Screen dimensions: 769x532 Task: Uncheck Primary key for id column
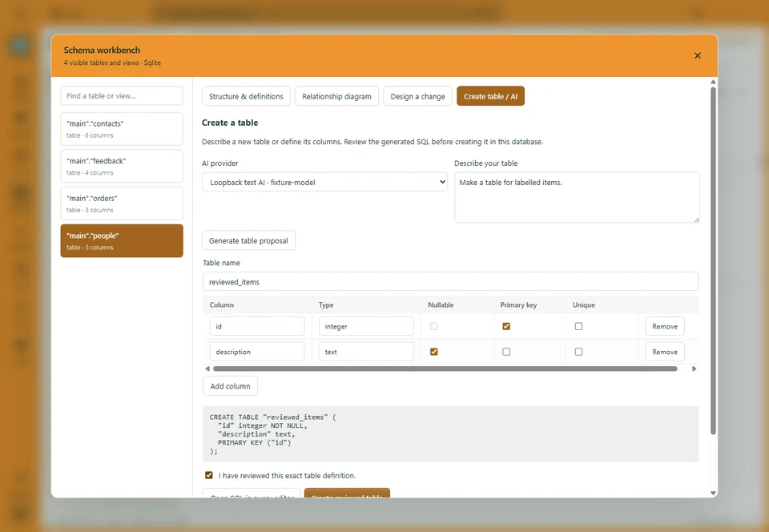[x=506, y=326]
